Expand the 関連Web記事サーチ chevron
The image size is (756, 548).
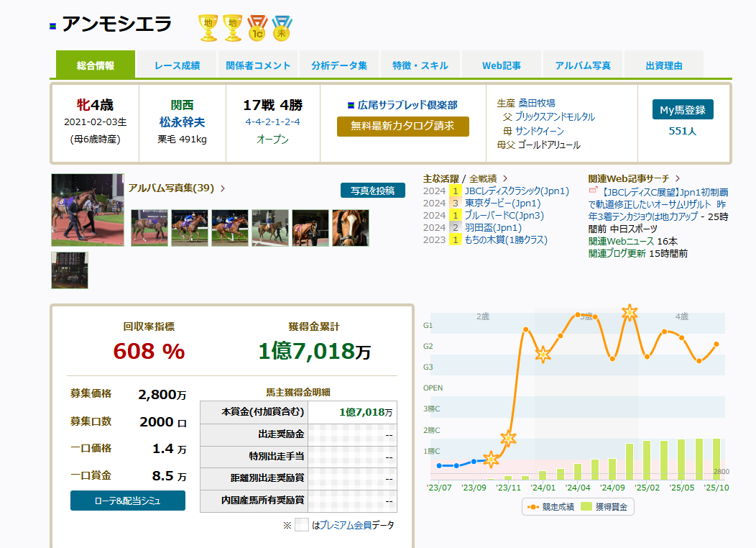[678, 178]
